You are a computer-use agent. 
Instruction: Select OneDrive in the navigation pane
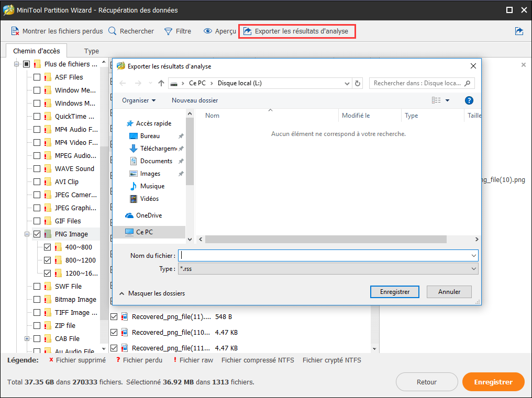click(149, 215)
